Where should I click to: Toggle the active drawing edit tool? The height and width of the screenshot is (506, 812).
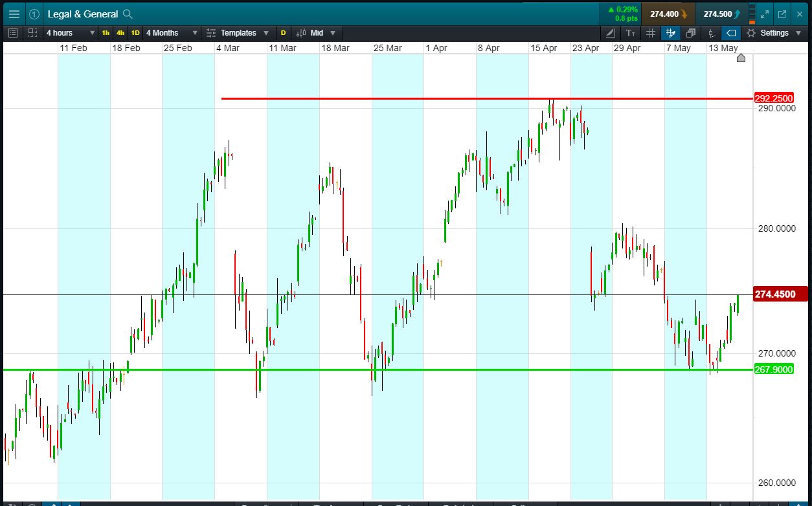tap(671, 32)
